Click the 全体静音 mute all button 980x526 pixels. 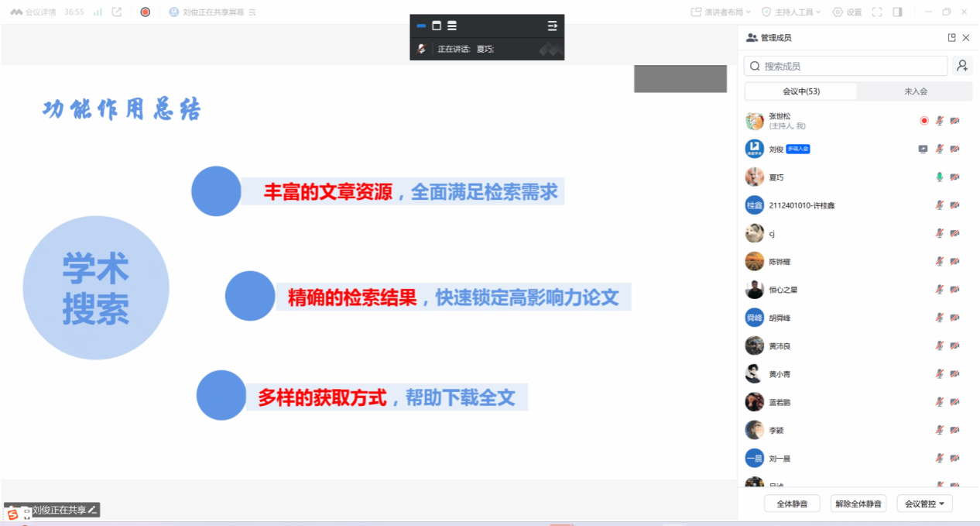(792, 504)
